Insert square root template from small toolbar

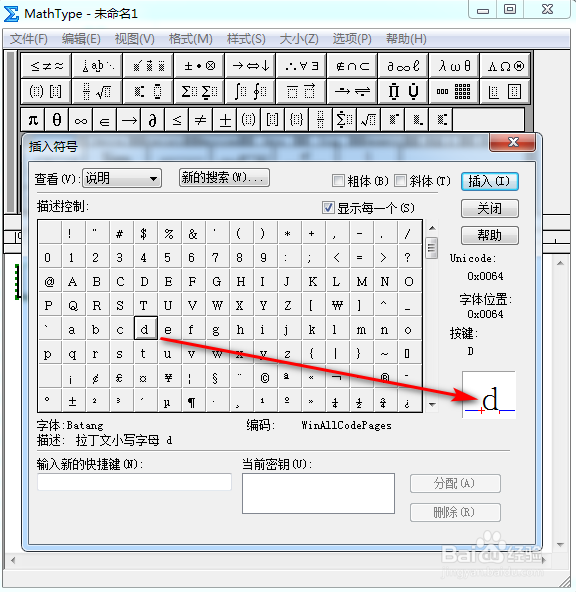tap(368, 120)
